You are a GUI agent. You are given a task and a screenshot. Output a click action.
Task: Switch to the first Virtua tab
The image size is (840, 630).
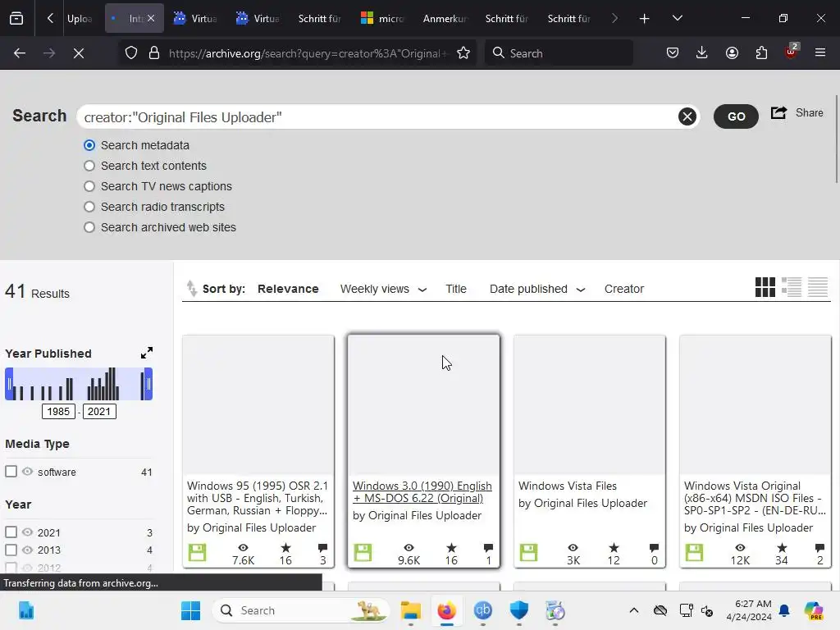[x=196, y=19]
